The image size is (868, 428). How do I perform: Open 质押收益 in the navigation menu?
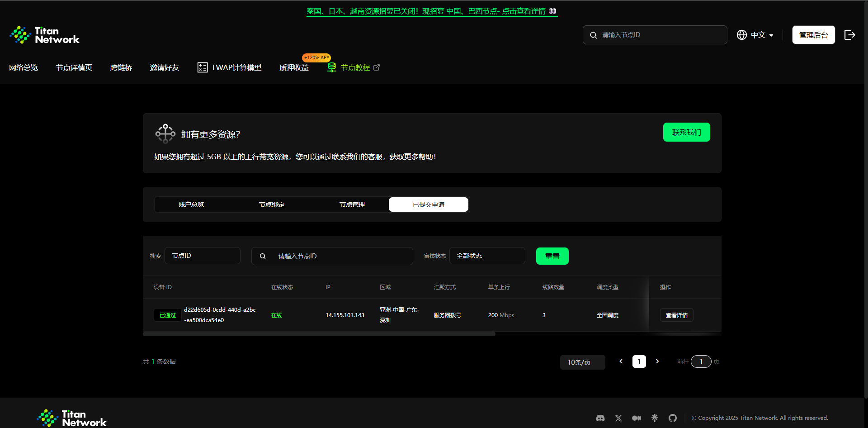(294, 67)
